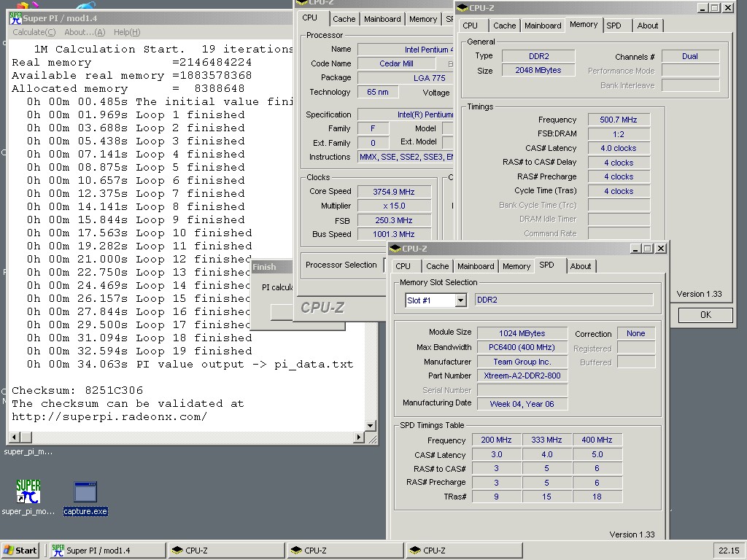Open the Help menu in Super PI
The height and width of the screenshot is (560, 747).
tap(127, 32)
